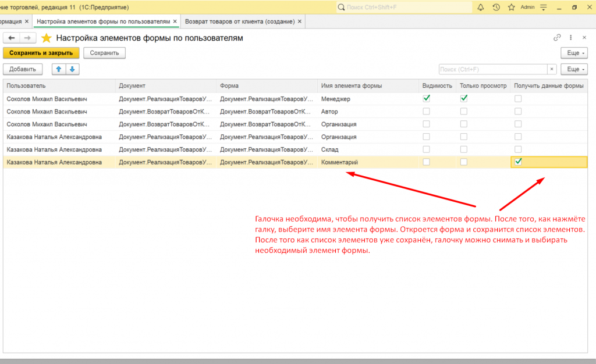Image resolution: width=596 pixels, height=364 pixels.
Task: Sort by the 'Форма' column header
Action: tap(267, 86)
